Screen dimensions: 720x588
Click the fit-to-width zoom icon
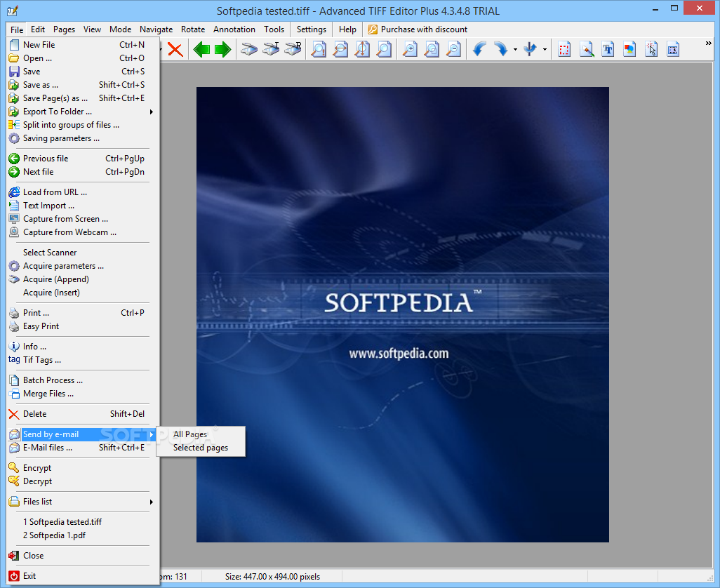coord(340,49)
